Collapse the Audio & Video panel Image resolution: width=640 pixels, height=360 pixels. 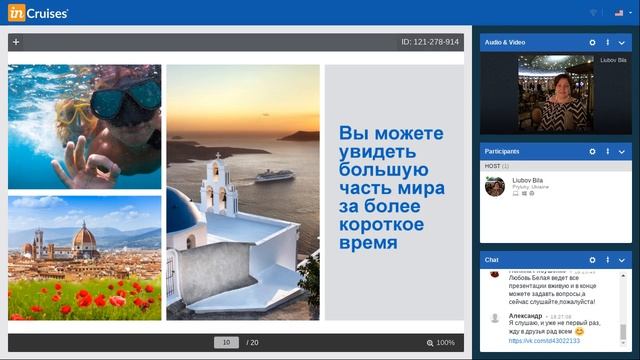622,43
